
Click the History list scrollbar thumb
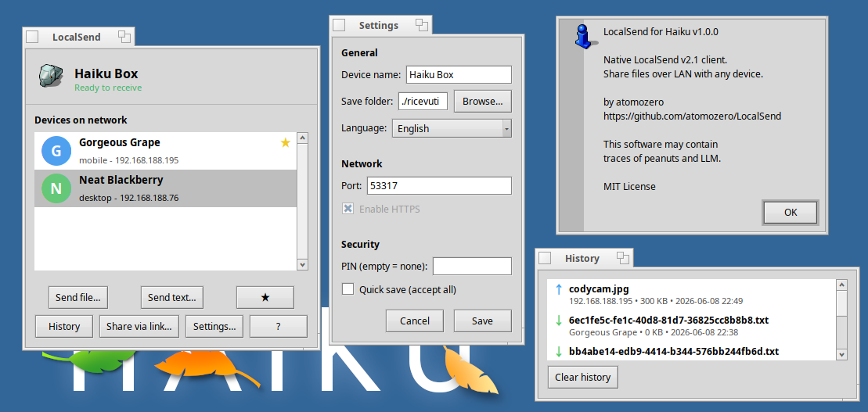tap(842, 303)
